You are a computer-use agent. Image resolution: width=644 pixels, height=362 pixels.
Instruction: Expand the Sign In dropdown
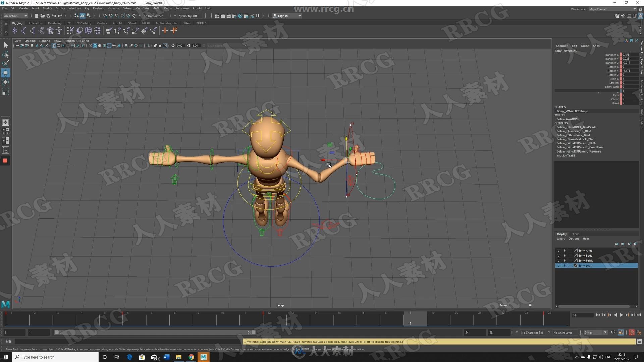tap(286, 16)
